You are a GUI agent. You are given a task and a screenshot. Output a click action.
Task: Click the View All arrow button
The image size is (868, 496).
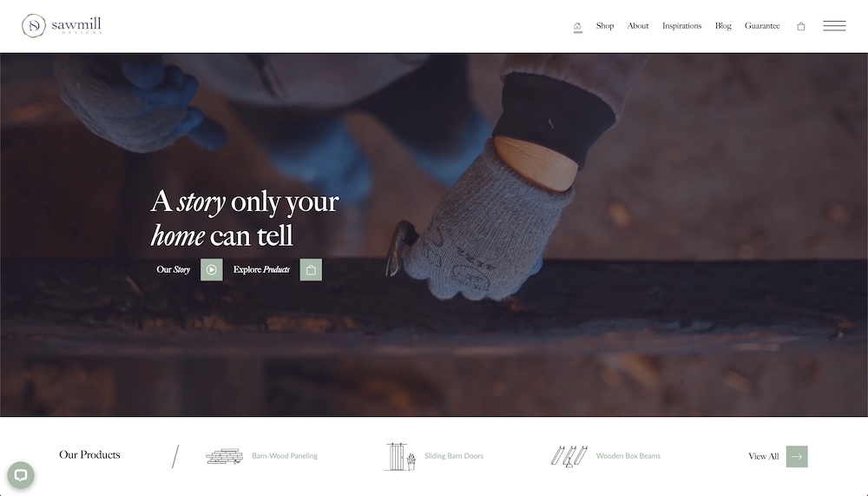(x=797, y=457)
